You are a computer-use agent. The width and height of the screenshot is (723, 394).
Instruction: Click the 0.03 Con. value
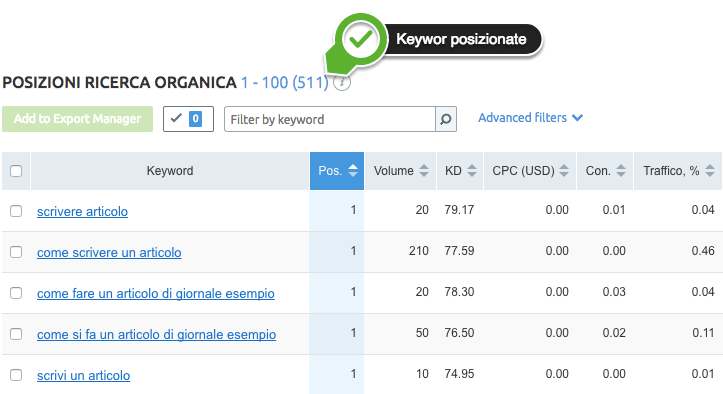tap(614, 292)
